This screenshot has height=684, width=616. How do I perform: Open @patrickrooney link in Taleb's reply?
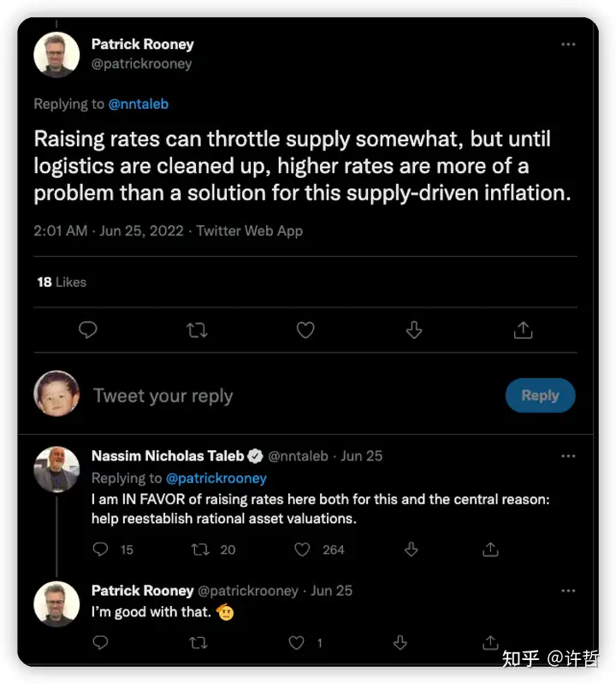click(x=216, y=478)
